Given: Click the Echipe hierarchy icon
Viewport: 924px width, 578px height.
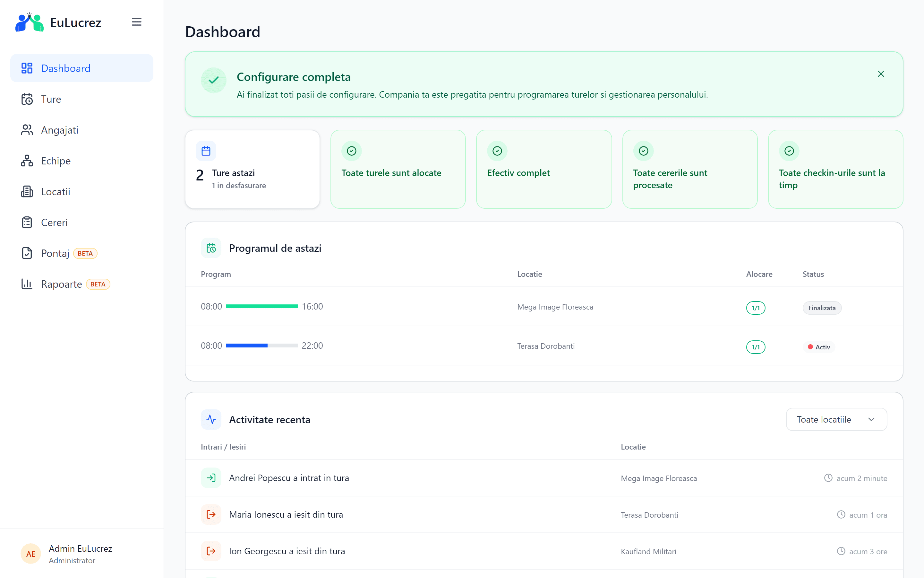Looking at the screenshot, I should [27, 161].
